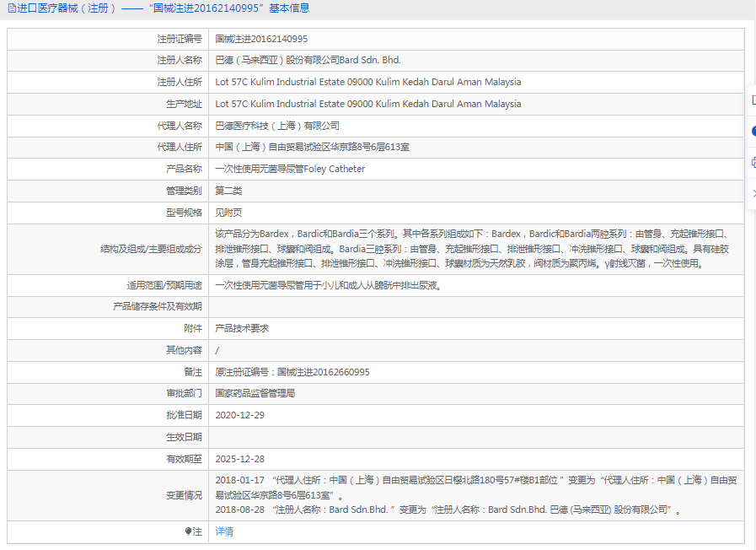Click the Kulim address in the 生产地址 row
756x550 pixels.
(367, 104)
